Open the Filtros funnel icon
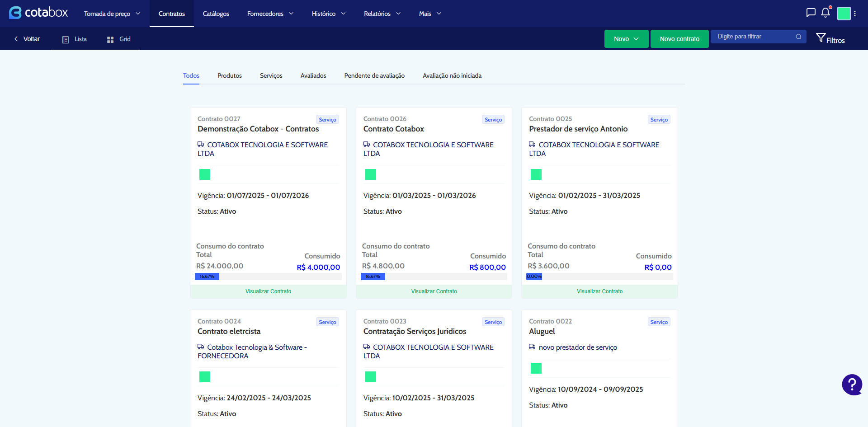 pyautogui.click(x=821, y=38)
